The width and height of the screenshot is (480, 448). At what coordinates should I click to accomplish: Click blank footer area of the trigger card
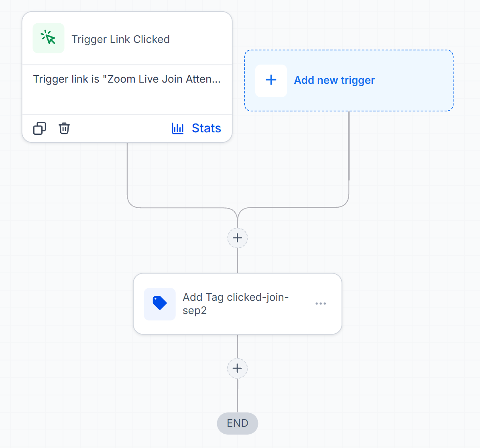tap(119, 128)
